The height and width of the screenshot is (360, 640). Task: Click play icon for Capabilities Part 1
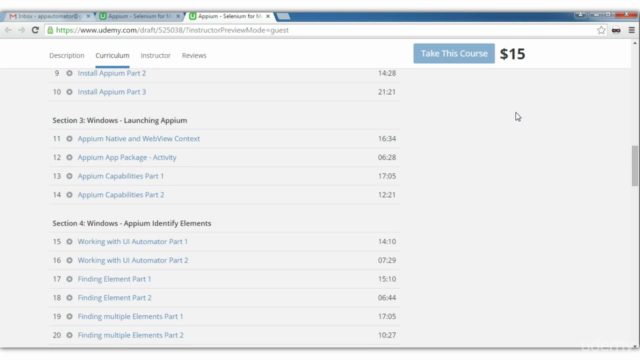tap(69, 176)
